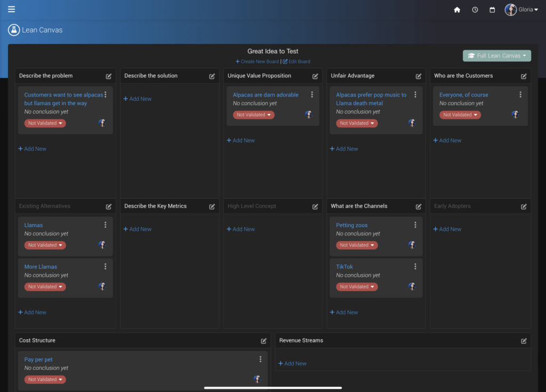Click Edit Board link

tap(296, 61)
